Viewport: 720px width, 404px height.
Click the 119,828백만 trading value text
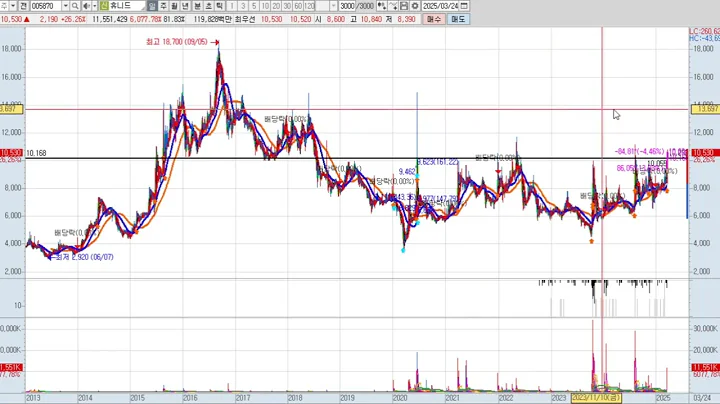[213, 19]
